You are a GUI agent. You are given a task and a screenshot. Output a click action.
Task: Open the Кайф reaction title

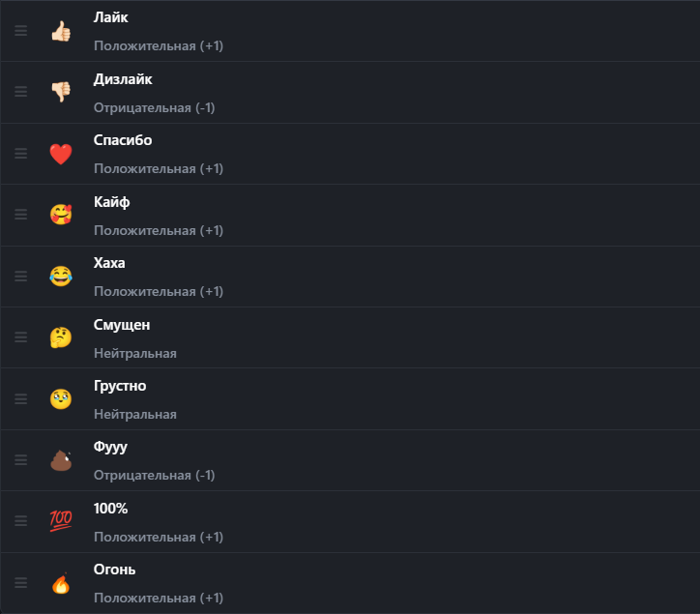pyautogui.click(x=111, y=202)
